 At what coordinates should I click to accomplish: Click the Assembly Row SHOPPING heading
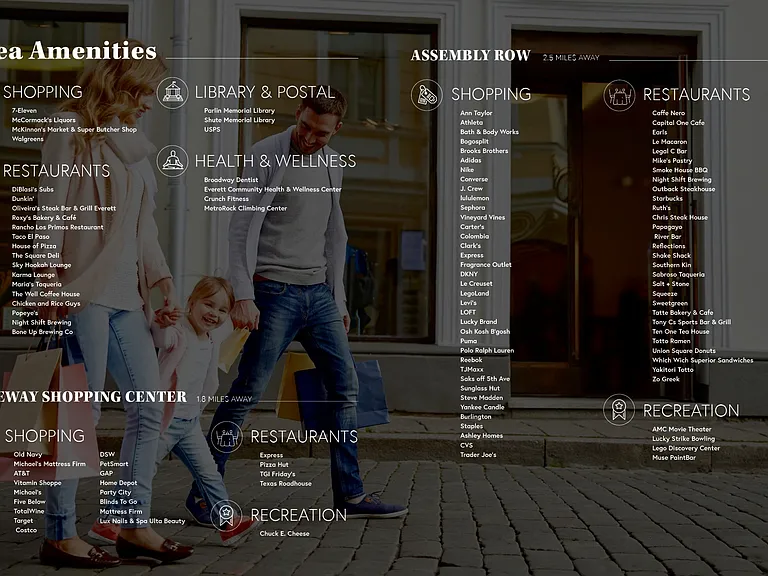[491, 94]
